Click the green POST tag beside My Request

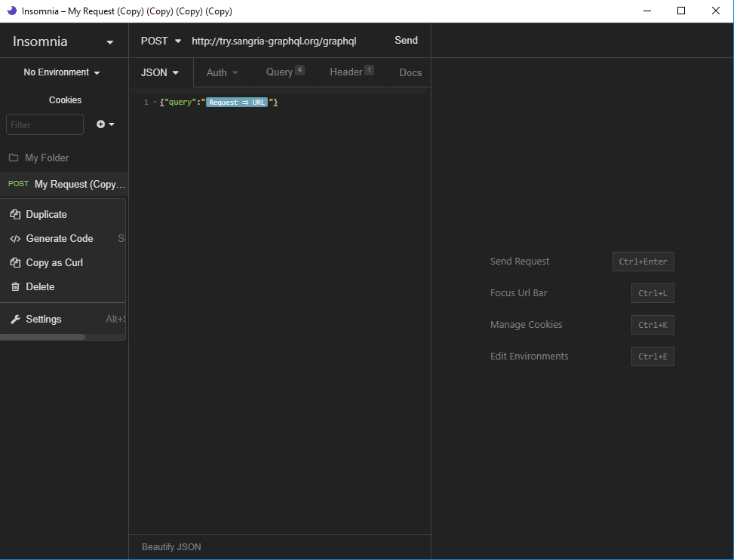18,183
